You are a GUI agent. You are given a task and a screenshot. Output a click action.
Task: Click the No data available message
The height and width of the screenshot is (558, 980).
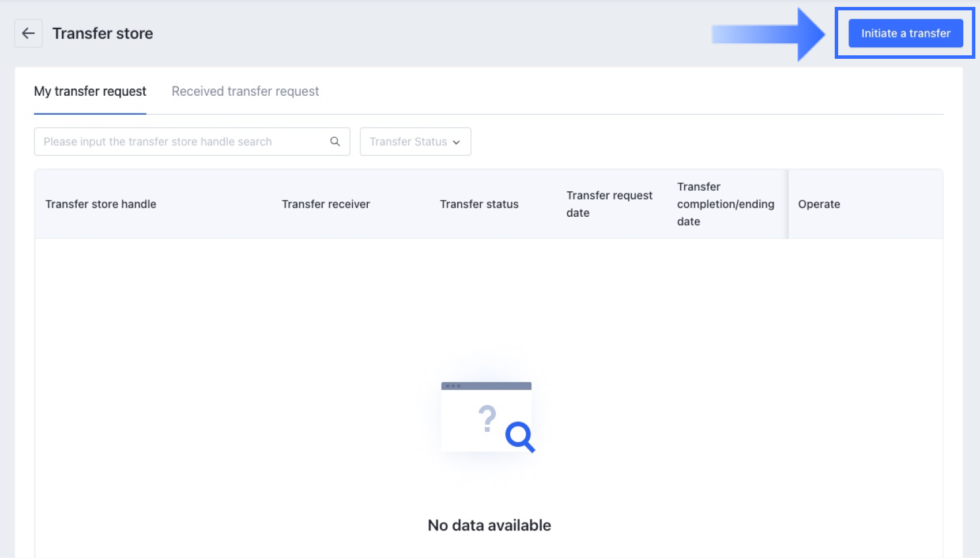click(489, 525)
